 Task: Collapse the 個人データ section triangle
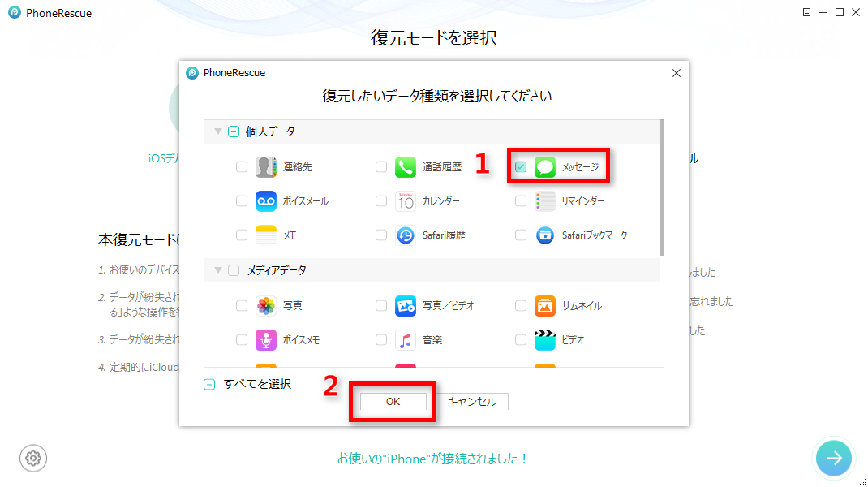pyautogui.click(x=218, y=131)
